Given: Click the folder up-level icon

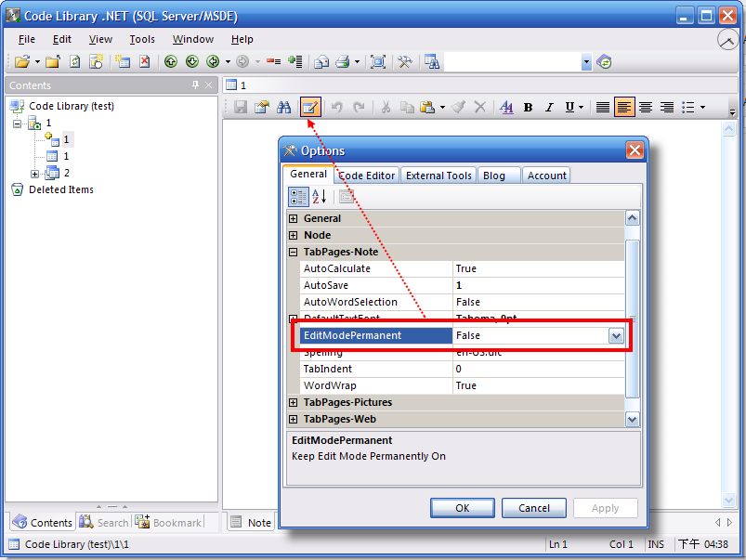Looking at the screenshot, I should (x=53, y=62).
